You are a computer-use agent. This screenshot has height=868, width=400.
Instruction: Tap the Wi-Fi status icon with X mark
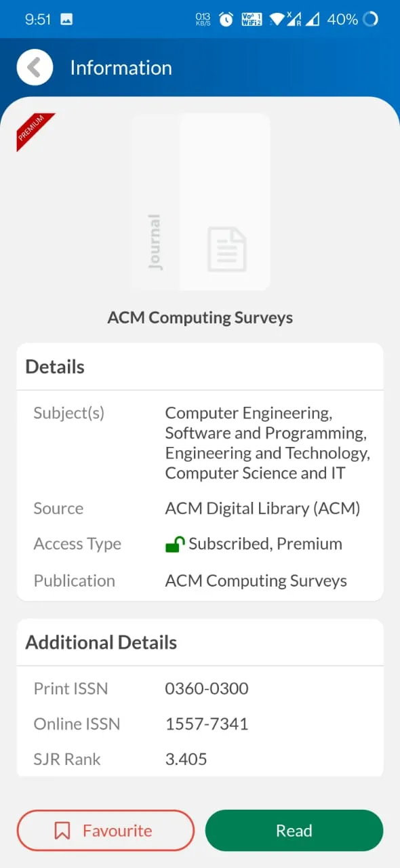point(277,19)
